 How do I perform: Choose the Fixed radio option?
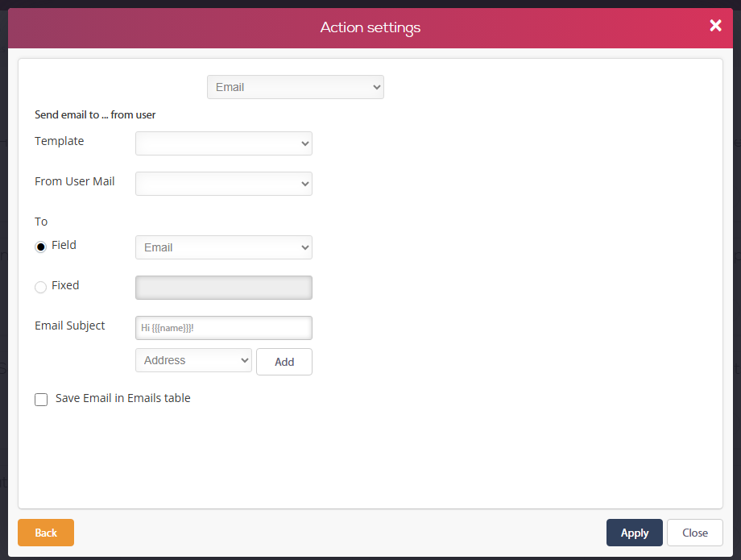pos(40,287)
